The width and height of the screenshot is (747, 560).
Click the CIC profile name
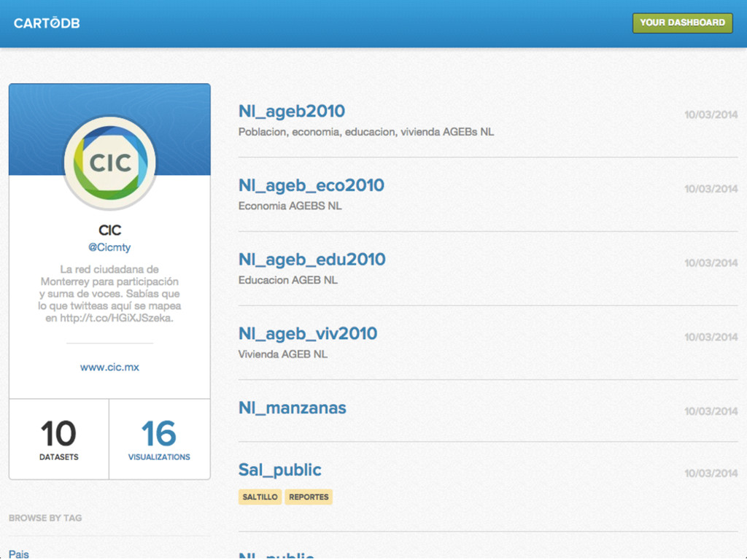point(110,230)
